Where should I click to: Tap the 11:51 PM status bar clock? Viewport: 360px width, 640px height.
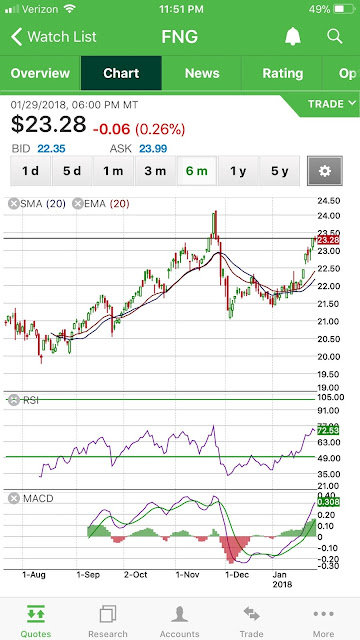pyautogui.click(x=180, y=9)
